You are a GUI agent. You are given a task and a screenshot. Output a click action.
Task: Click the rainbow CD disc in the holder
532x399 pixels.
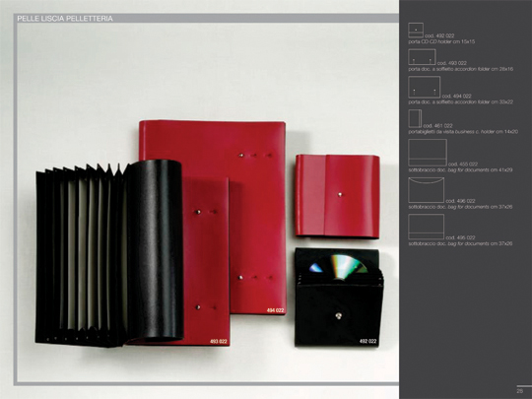(338, 266)
